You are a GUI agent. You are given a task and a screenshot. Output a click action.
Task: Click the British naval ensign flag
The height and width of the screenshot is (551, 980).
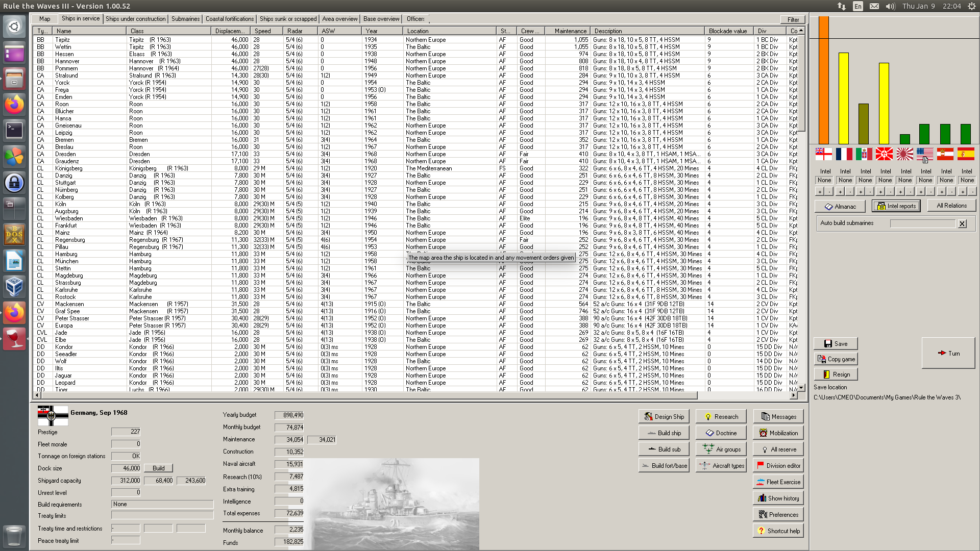point(823,154)
